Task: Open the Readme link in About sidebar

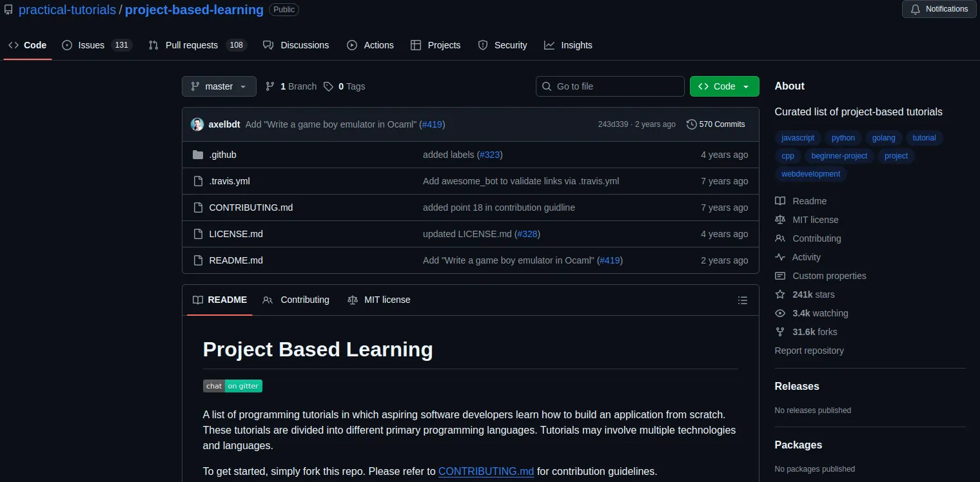Action: (x=801, y=201)
